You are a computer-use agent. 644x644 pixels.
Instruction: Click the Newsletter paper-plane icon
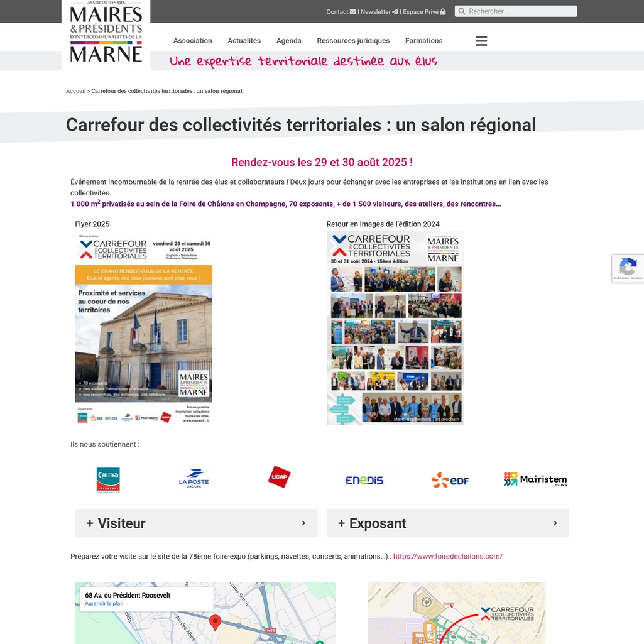[x=395, y=11]
